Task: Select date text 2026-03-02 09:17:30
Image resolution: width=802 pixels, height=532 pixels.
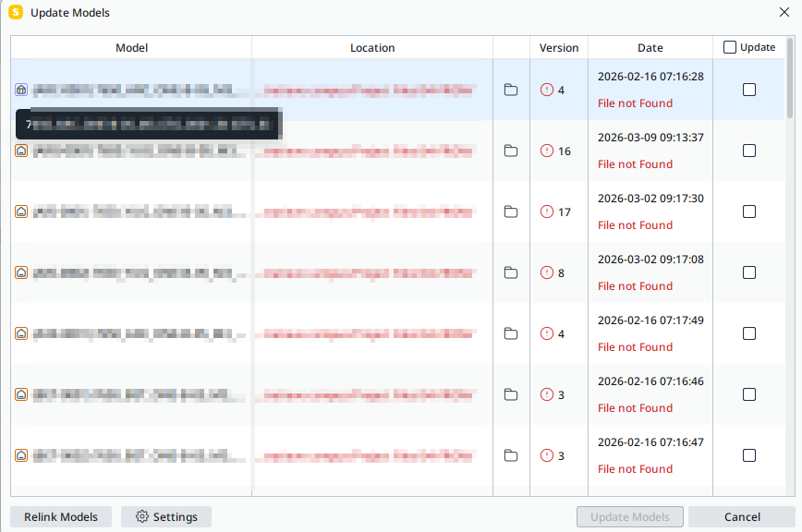Action: 650,199
